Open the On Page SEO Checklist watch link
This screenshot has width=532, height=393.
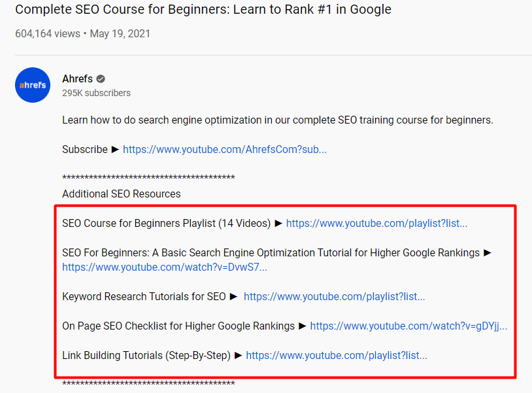(408, 326)
